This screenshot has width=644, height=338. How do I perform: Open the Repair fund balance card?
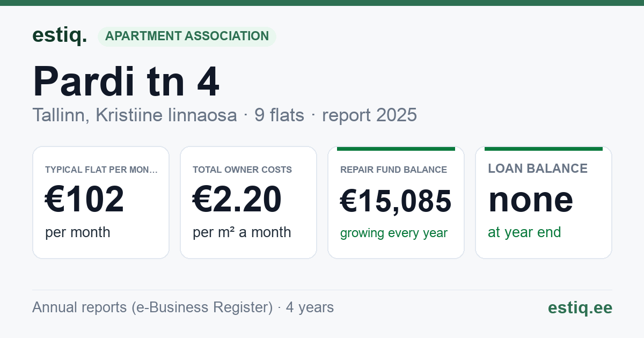coord(396,202)
